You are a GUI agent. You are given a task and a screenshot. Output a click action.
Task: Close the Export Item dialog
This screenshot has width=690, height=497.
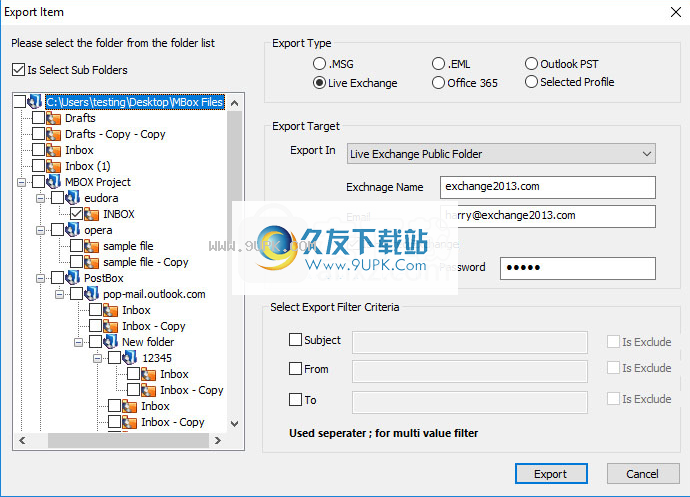(676, 12)
